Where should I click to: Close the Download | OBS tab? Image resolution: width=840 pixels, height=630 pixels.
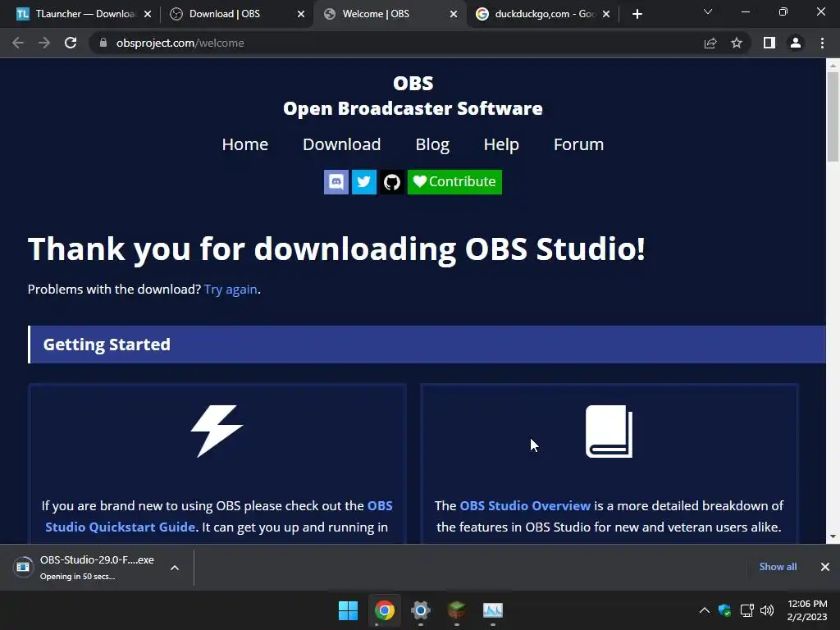301,14
